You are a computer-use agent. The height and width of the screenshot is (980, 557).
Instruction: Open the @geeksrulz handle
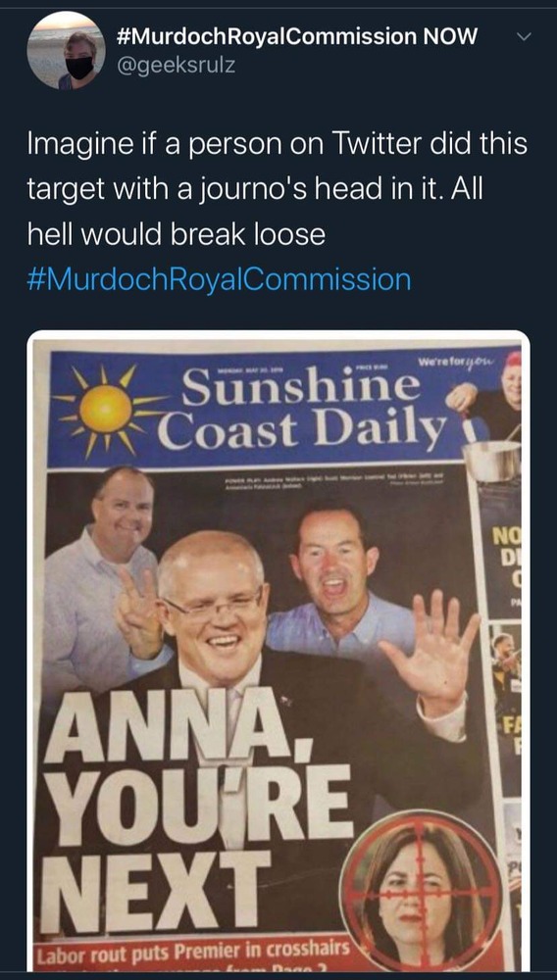[x=177, y=66]
